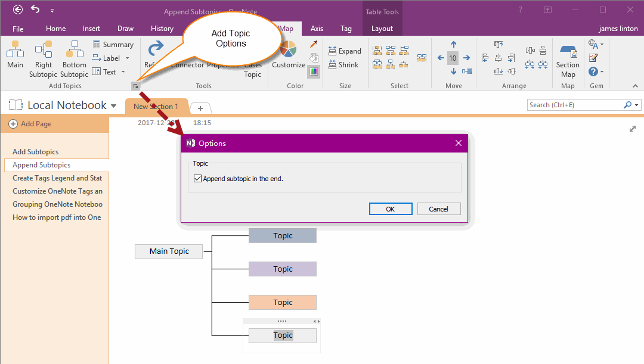Click Expand in the Size group
The width and height of the screenshot is (644, 364).
pyautogui.click(x=345, y=51)
